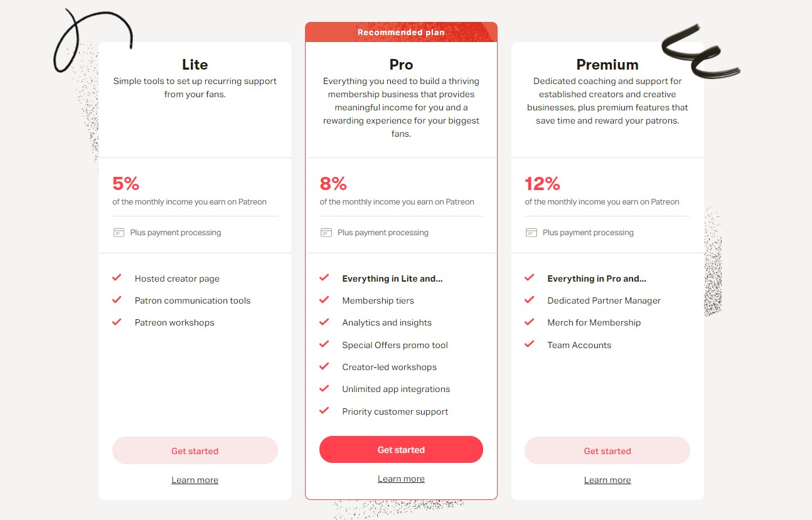
Task: Open Learn more under the Premium plan
Action: click(607, 480)
